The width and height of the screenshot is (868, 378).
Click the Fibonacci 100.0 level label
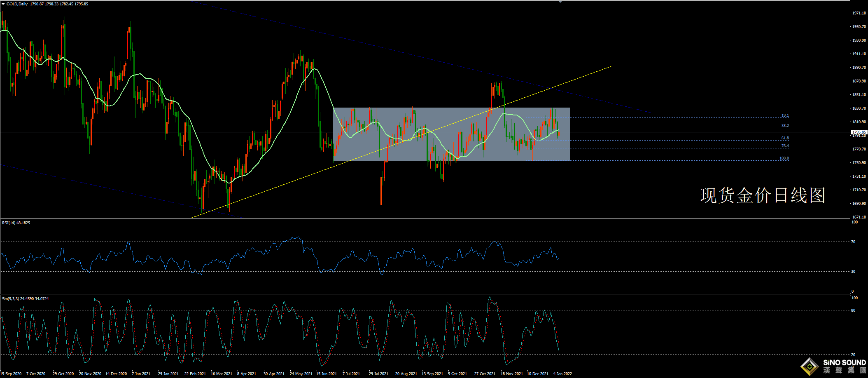784,158
